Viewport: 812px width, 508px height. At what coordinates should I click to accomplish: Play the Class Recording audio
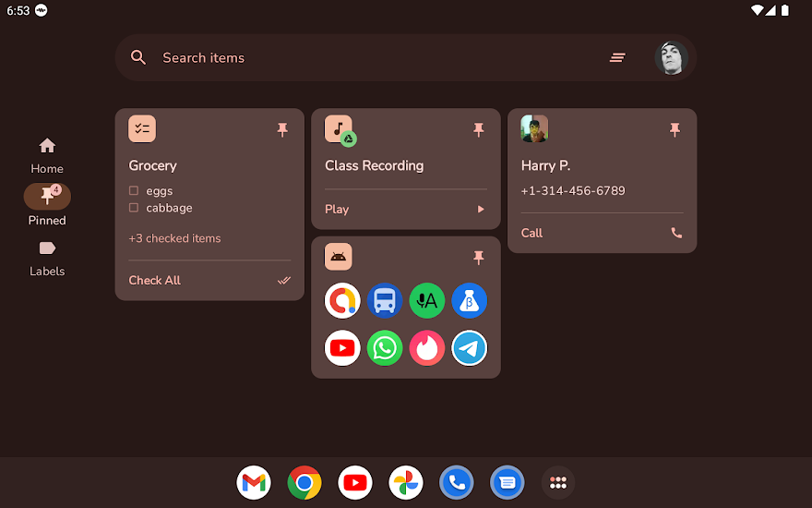480,209
